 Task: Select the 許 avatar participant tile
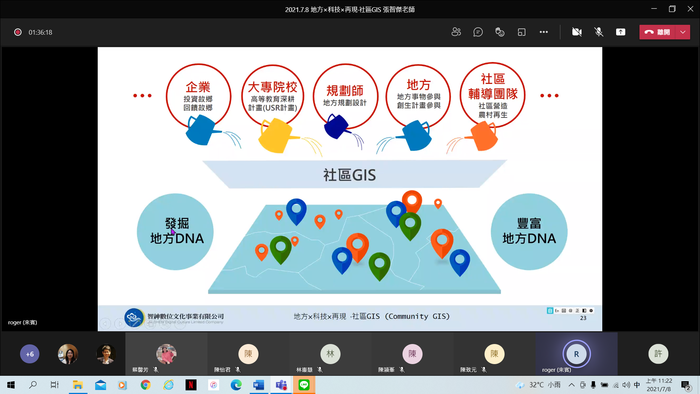click(x=658, y=354)
